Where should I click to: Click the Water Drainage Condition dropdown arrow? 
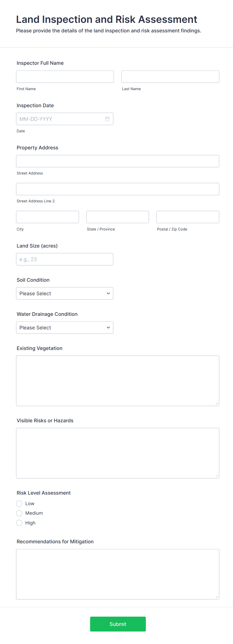tap(108, 328)
